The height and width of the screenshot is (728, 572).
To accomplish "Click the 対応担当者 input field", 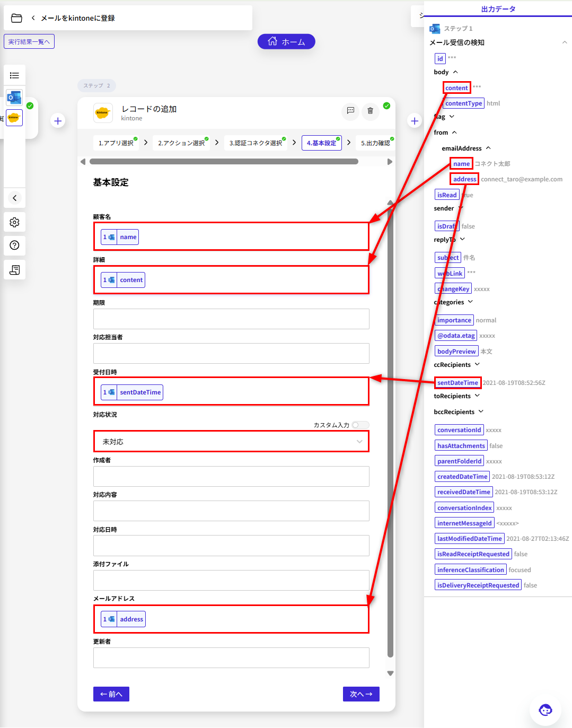I will tap(231, 353).
